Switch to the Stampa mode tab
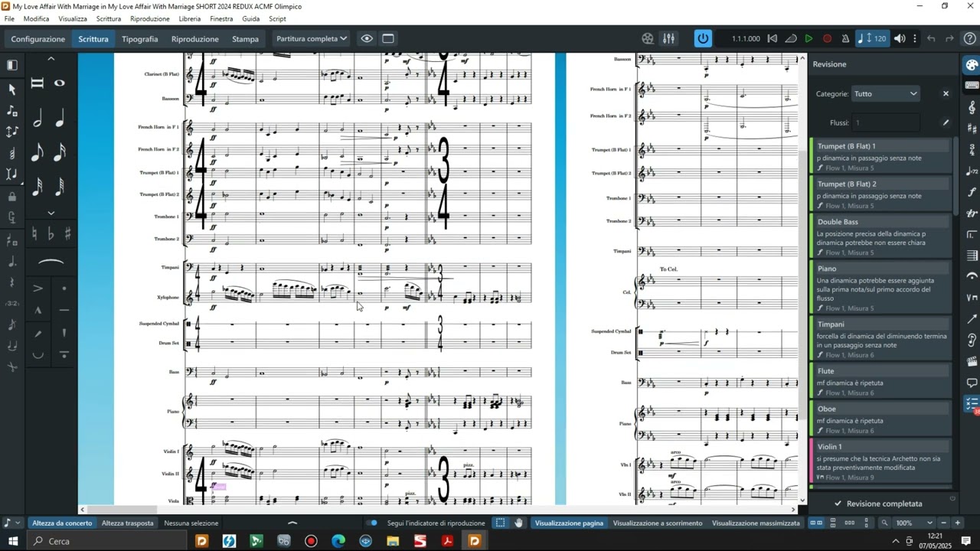 (x=245, y=38)
